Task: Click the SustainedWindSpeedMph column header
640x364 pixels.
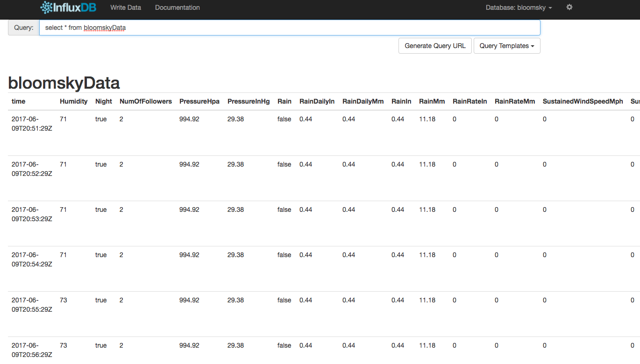Action: [x=583, y=101]
